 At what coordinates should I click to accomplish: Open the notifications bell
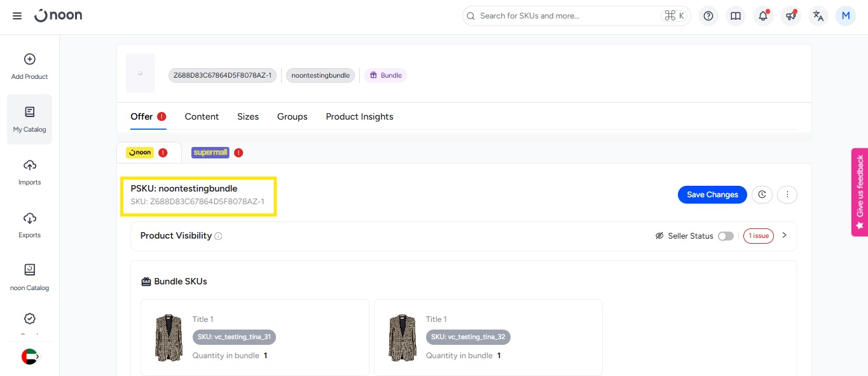[763, 16]
